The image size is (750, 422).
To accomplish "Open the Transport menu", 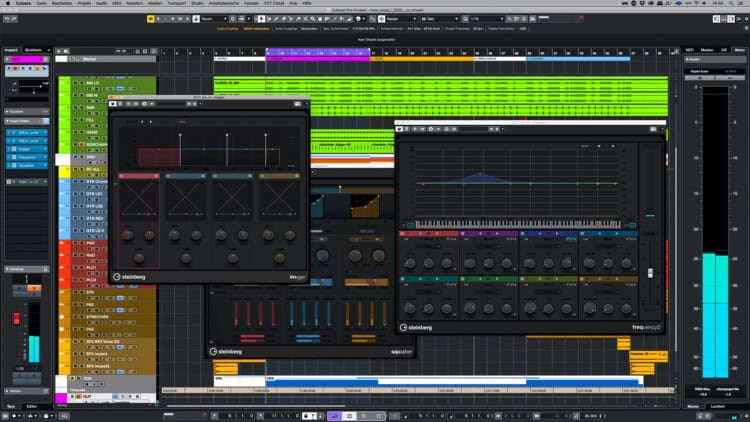I will (x=176, y=3).
